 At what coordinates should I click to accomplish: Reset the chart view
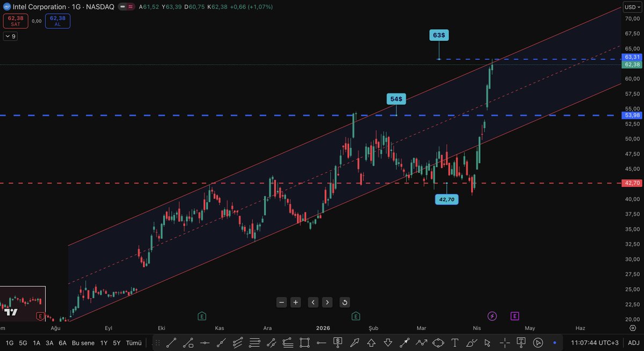pyautogui.click(x=345, y=302)
